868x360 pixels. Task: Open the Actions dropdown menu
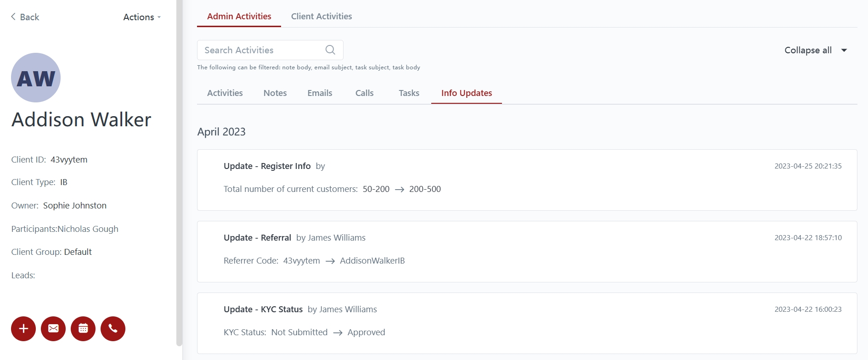point(142,17)
